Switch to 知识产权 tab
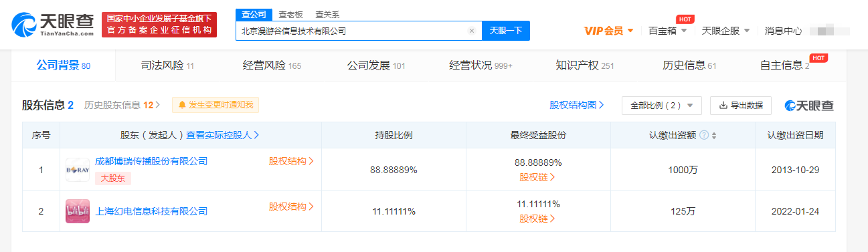The width and height of the screenshot is (868, 252). [585, 66]
